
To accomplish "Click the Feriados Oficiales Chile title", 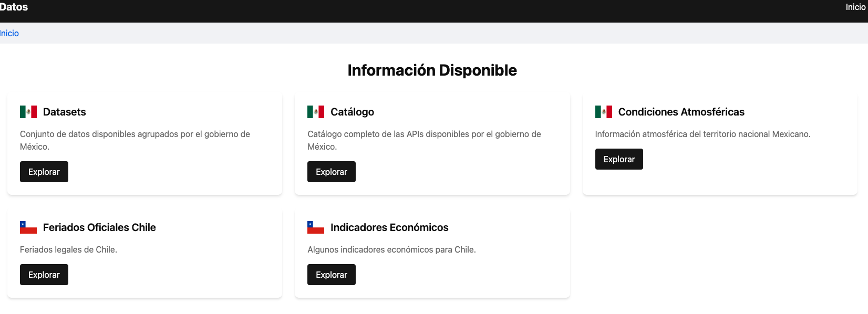I will (99, 227).
